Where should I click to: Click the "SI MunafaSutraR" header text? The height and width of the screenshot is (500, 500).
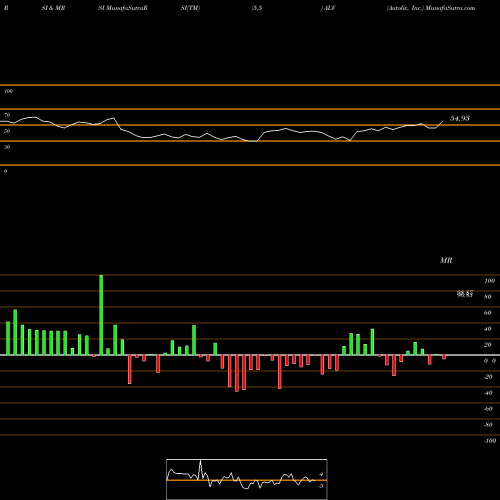pos(123,8)
